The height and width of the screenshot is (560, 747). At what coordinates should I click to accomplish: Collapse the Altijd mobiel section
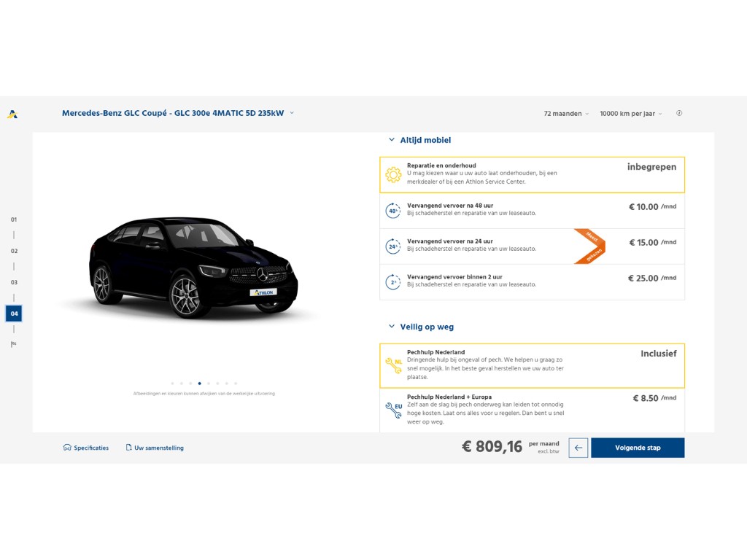(419, 140)
